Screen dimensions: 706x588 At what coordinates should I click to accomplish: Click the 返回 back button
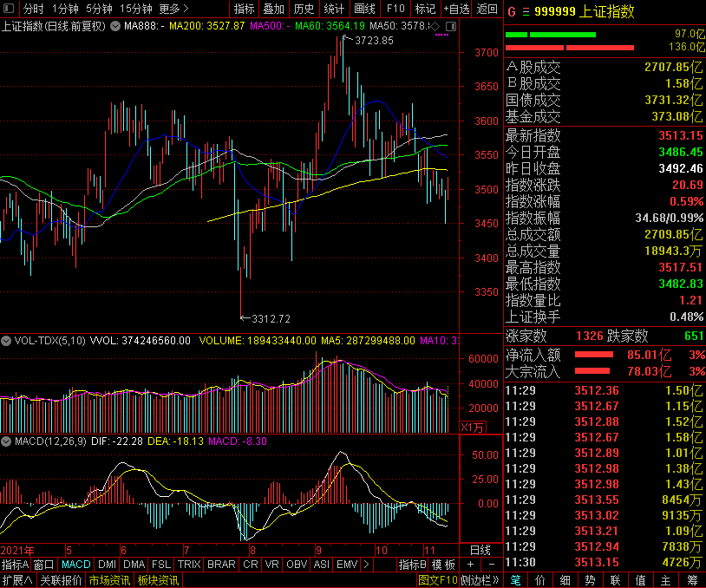tap(487, 9)
